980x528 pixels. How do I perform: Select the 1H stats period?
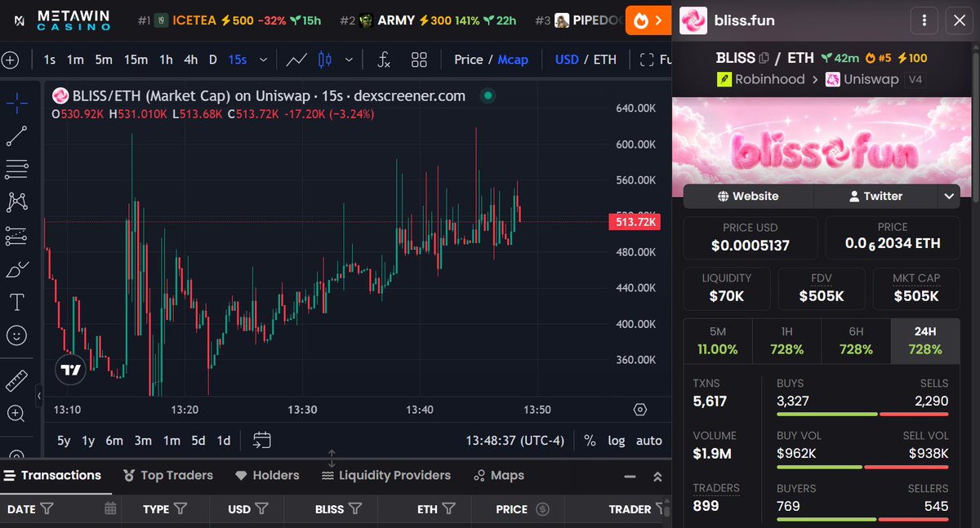click(x=787, y=340)
